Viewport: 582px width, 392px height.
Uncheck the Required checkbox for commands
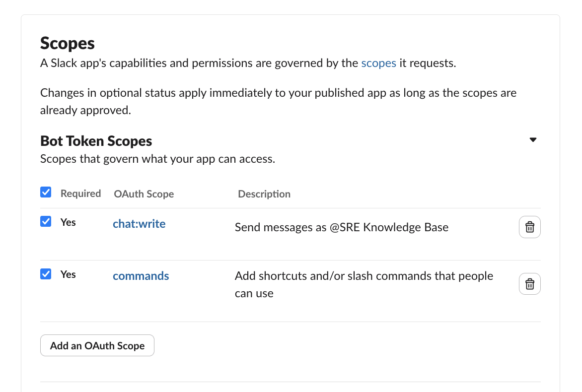click(x=46, y=273)
